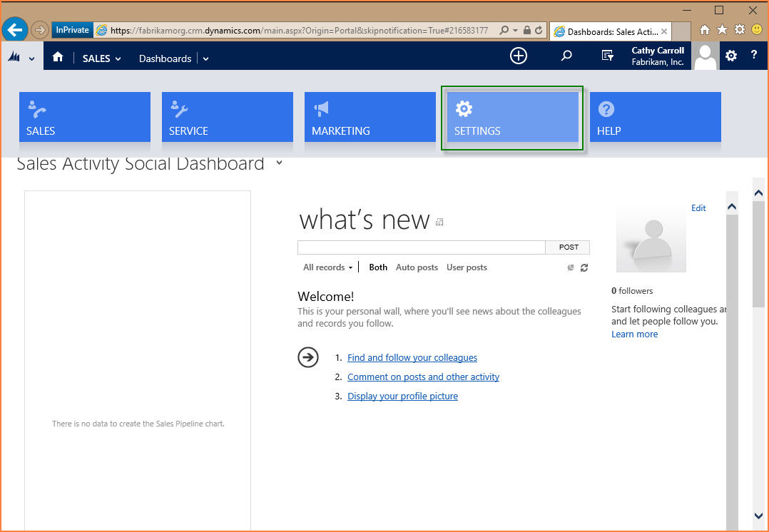Open the gear settings icon beside user avatar

coord(731,56)
